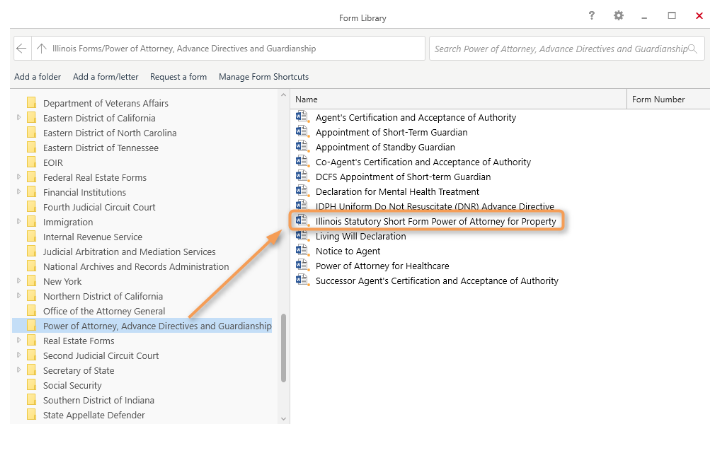Click folder icon of Fourth Judicial Circuit Court

31,207
